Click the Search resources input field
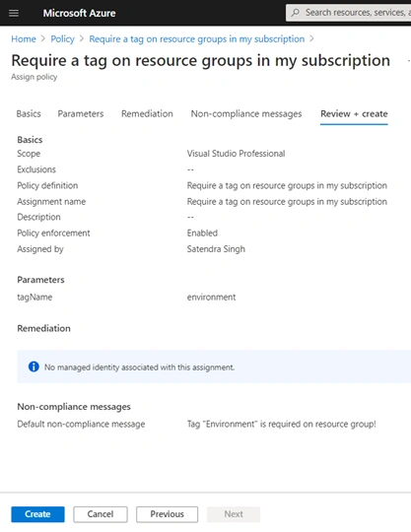This screenshot has width=411, height=532. click(349, 13)
